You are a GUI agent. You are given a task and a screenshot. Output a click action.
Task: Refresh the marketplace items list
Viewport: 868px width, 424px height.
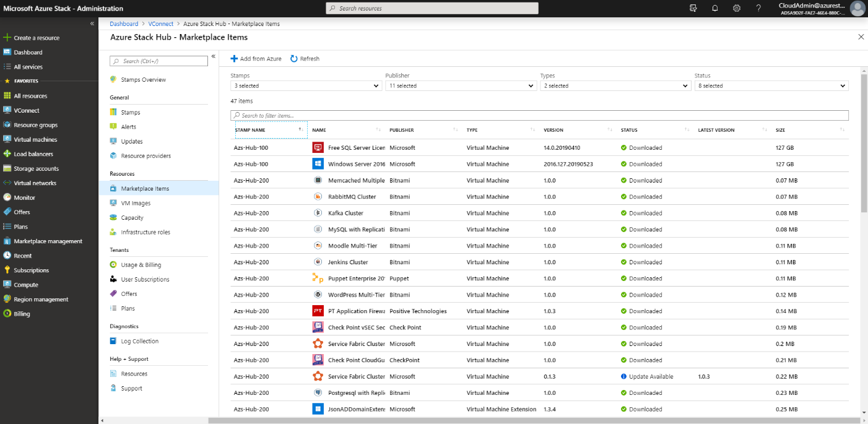pyautogui.click(x=303, y=58)
